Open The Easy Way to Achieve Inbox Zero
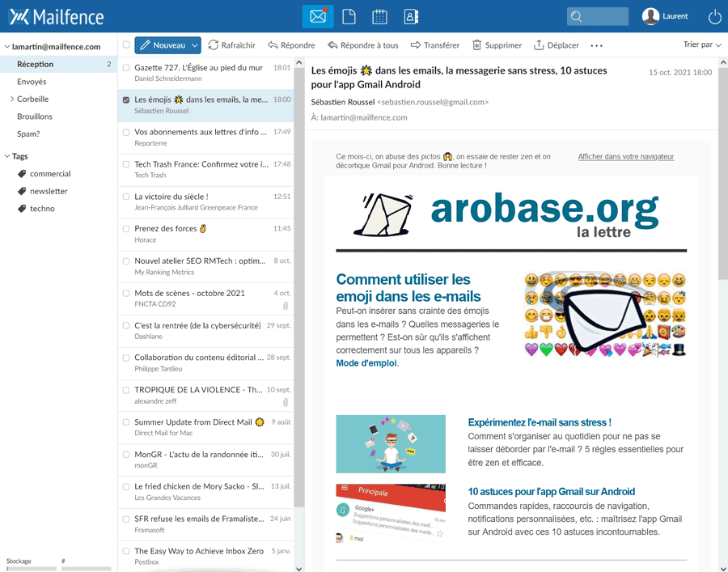Image resolution: width=728 pixels, height=572 pixels. point(205,556)
